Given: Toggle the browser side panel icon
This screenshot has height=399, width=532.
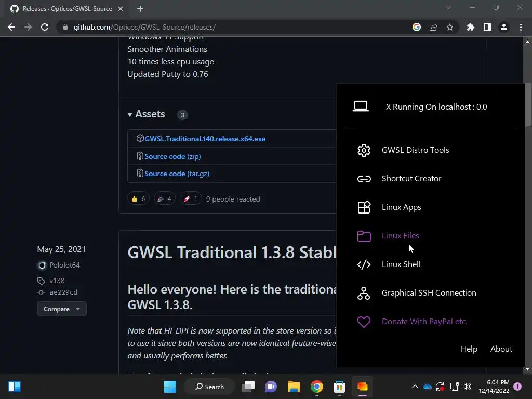Looking at the screenshot, I should [x=487, y=27].
